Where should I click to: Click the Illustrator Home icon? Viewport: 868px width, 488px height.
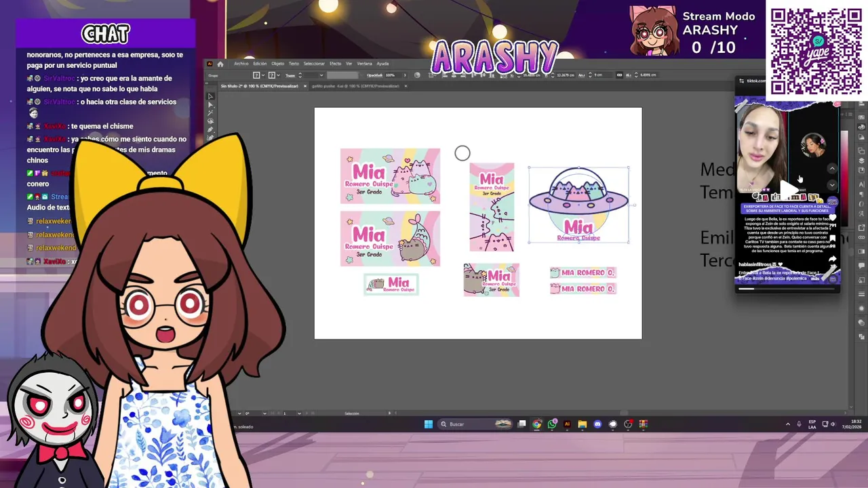(220, 64)
